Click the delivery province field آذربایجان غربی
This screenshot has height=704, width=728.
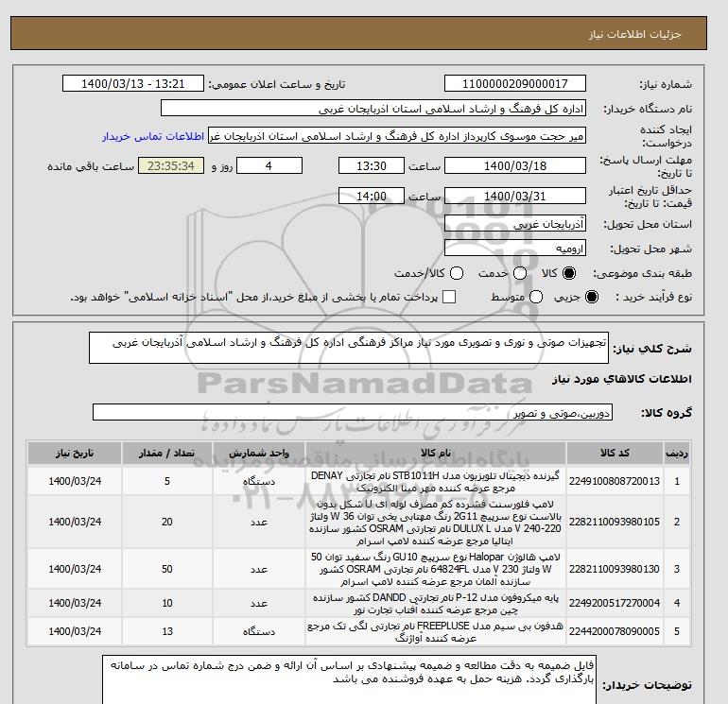515,224
